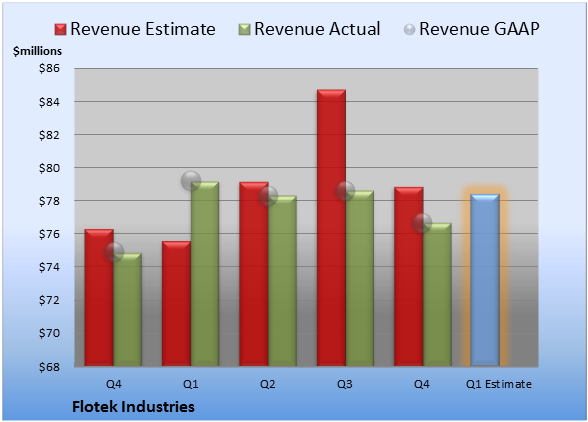
Task: Click the 'Q3' x-axis label
Action: 345,384
